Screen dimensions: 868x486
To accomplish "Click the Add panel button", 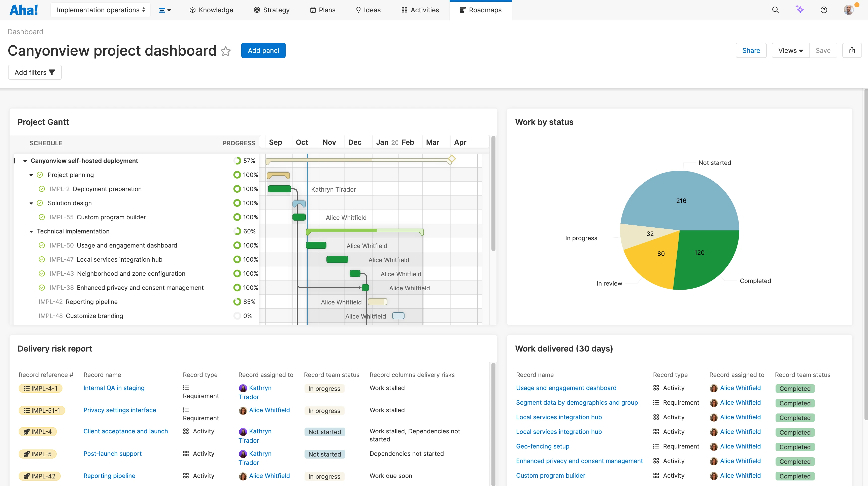I will click(x=263, y=50).
